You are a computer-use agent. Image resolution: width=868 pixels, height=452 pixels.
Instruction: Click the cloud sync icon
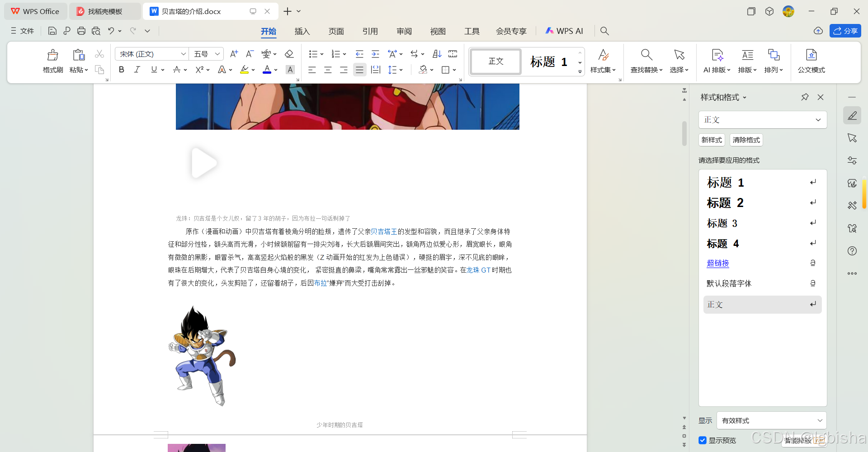(818, 31)
